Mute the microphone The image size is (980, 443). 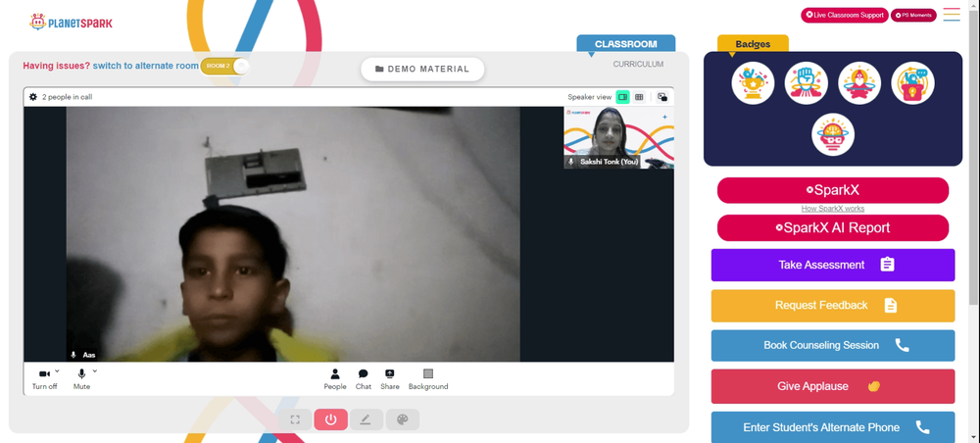coord(81,378)
